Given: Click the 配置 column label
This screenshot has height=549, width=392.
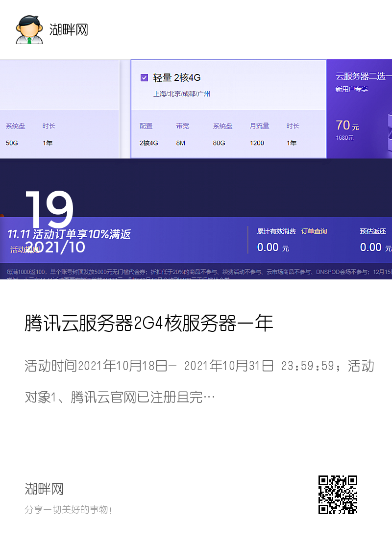Looking at the screenshot, I should (x=146, y=126).
